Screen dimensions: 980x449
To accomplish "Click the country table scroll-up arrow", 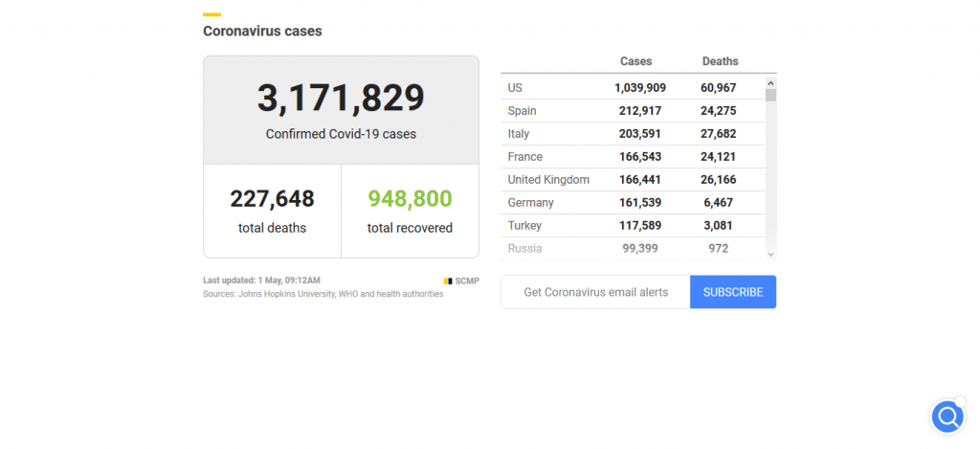I will coord(770,83).
